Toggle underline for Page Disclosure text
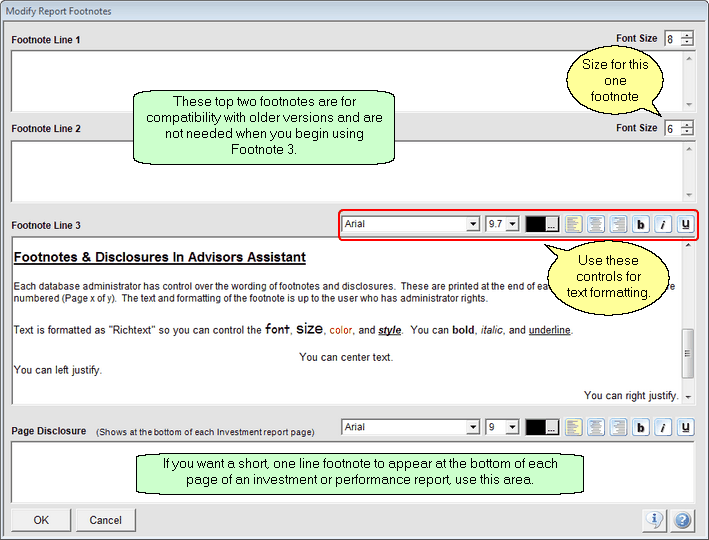Viewport: 709px width, 540px height. [685, 428]
